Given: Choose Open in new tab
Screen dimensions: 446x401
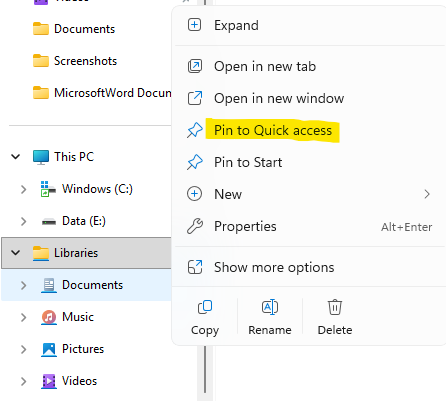Looking at the screenshot, I should coord(309,66).
